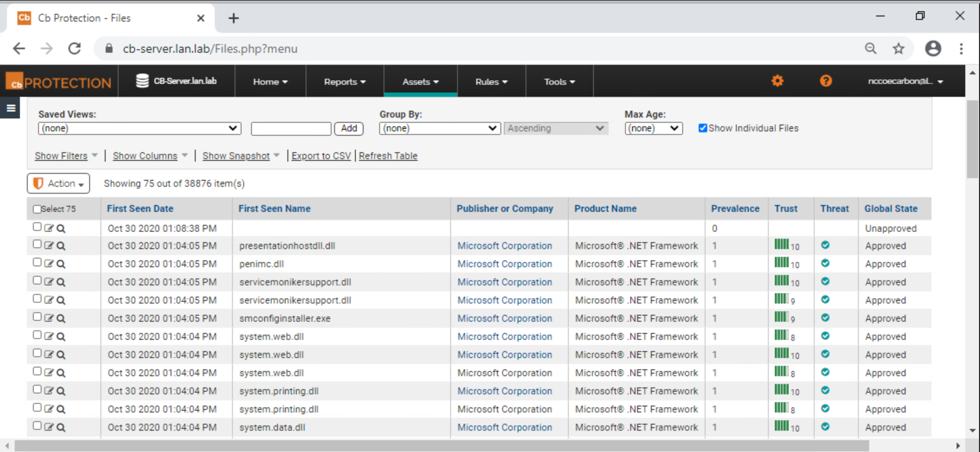Click trust bars icon for system.data.dll
The width and height of the screenshot is (980, 452).
coord(781,426)
